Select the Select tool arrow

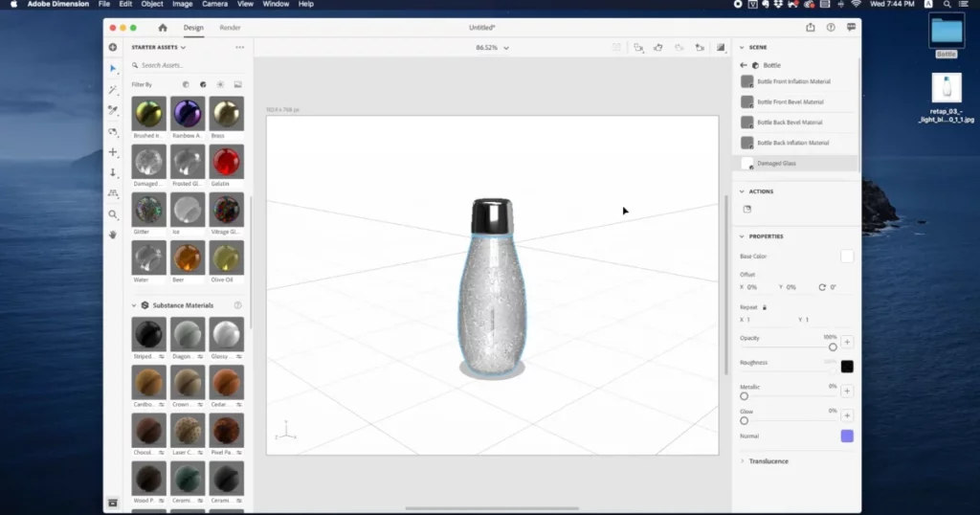point(113,69)
